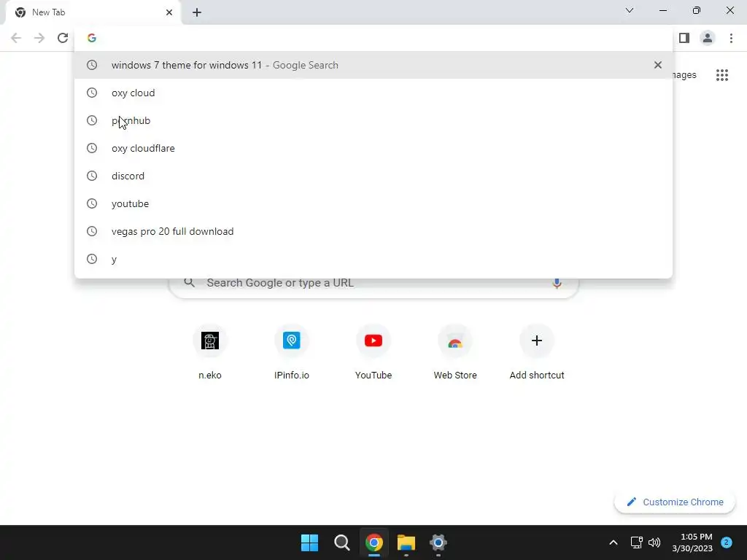Open the clock showing 1:05 PM
Image resolution: width=747 pixels, height=560 pixels.
[692, 542]
